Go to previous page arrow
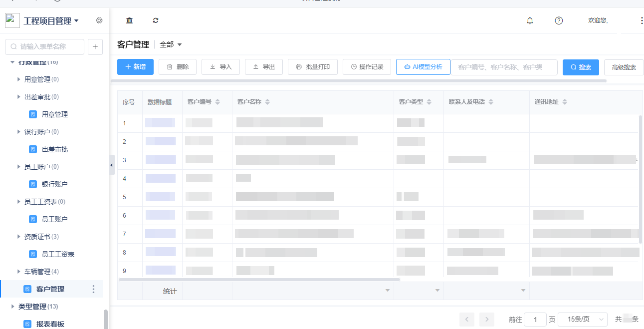 [467, 319]
